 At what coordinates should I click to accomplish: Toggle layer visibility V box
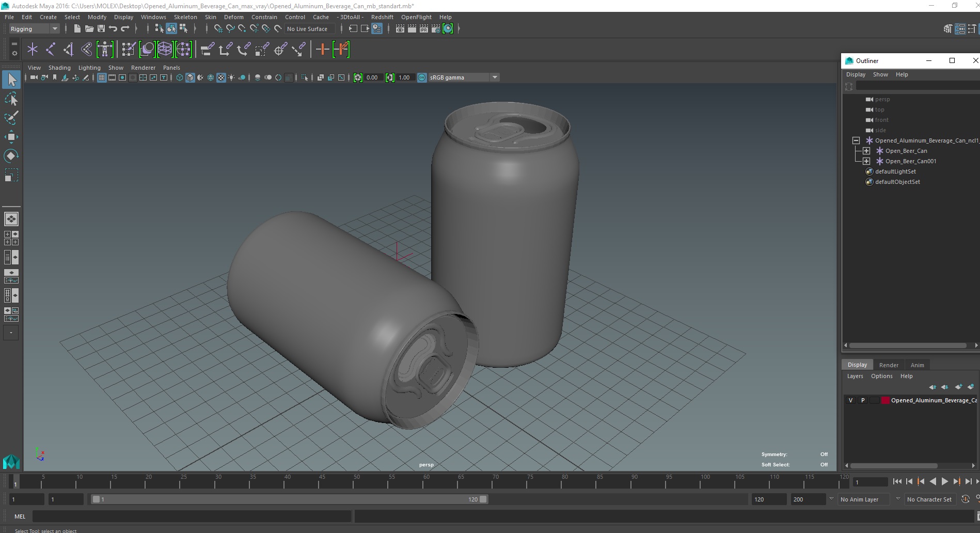coord(850,400)
